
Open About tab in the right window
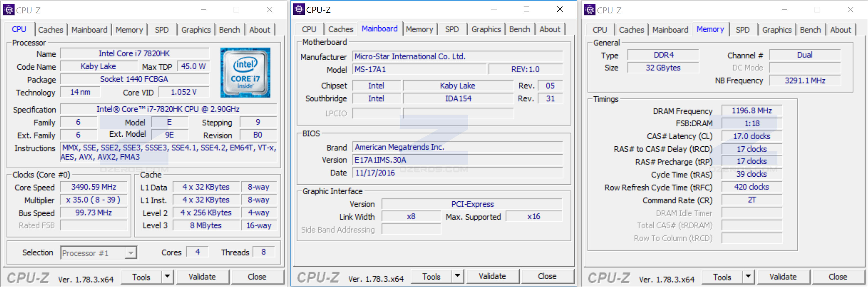coord(840,30)
